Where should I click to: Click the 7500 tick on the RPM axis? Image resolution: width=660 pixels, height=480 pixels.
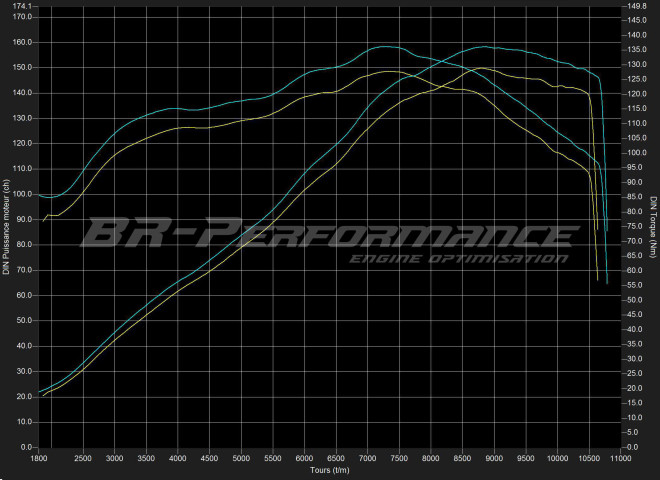click(399, 460)
